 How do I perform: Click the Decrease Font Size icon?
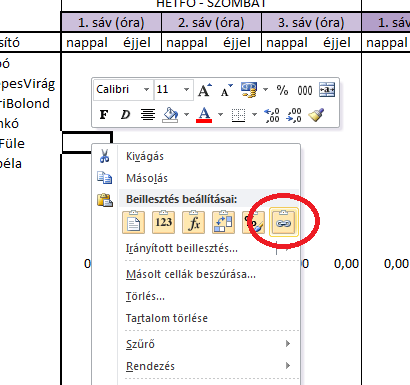click(x=226, y=90)
